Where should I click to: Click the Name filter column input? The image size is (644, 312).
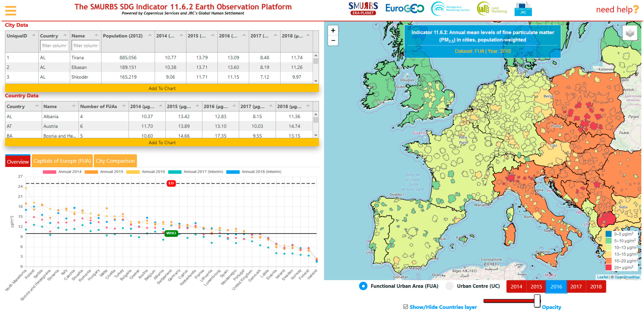pyautogui.click(x=85, y=45)
